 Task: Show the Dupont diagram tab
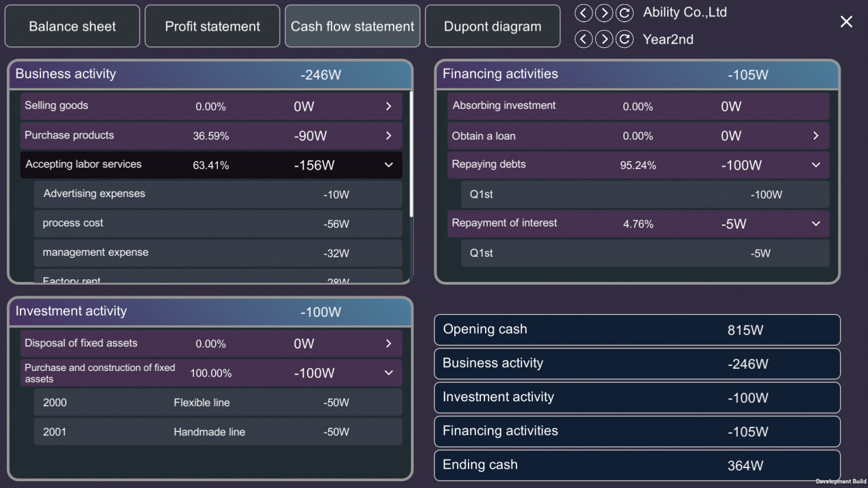[x=493, y=27]
